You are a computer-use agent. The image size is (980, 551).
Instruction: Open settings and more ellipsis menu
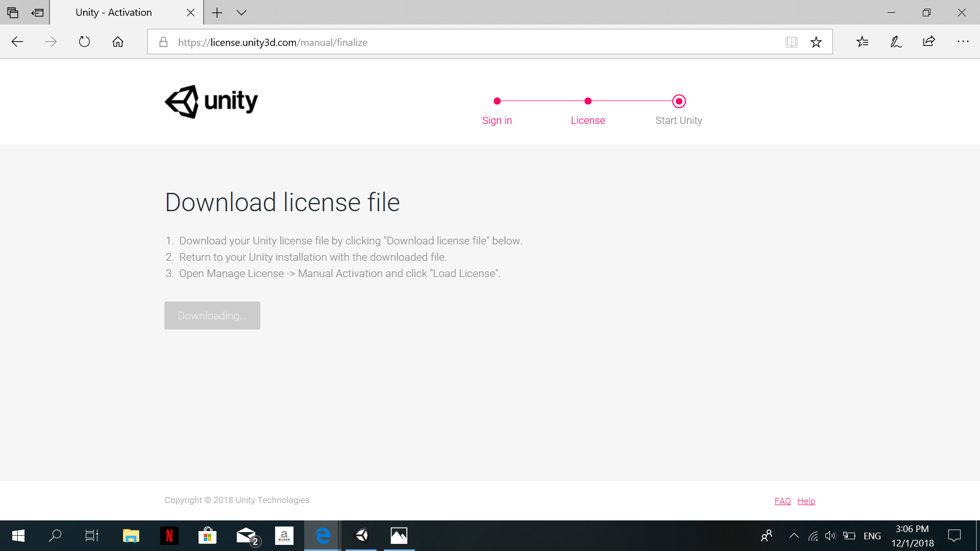coord(963,42)
